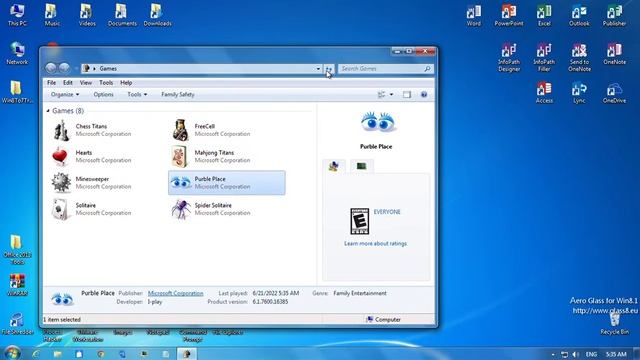Screen dimensions: 640x360
Task: Select the Music folder on desktop
Action: pos(52,16)
